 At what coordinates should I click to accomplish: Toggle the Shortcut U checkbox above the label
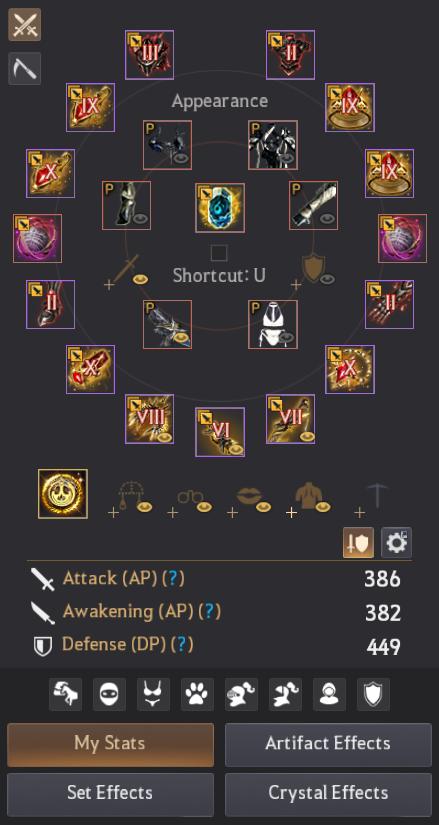(219, 253)
